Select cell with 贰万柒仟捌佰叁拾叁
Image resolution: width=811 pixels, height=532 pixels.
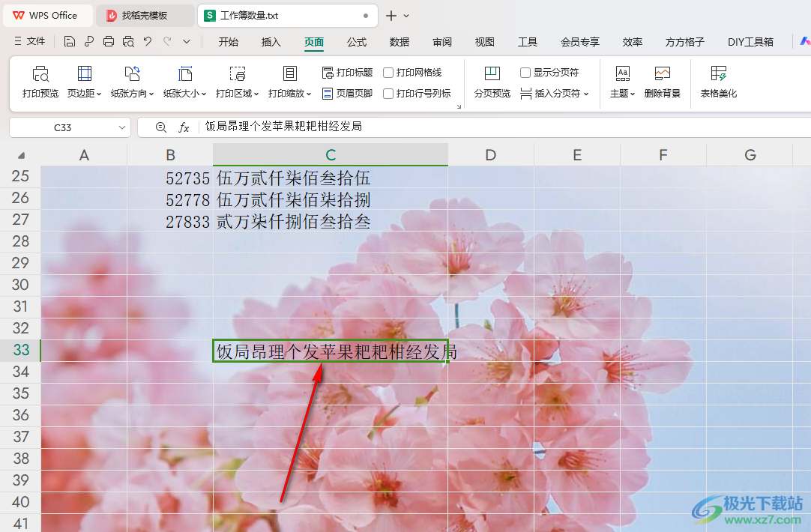[331, 221]
